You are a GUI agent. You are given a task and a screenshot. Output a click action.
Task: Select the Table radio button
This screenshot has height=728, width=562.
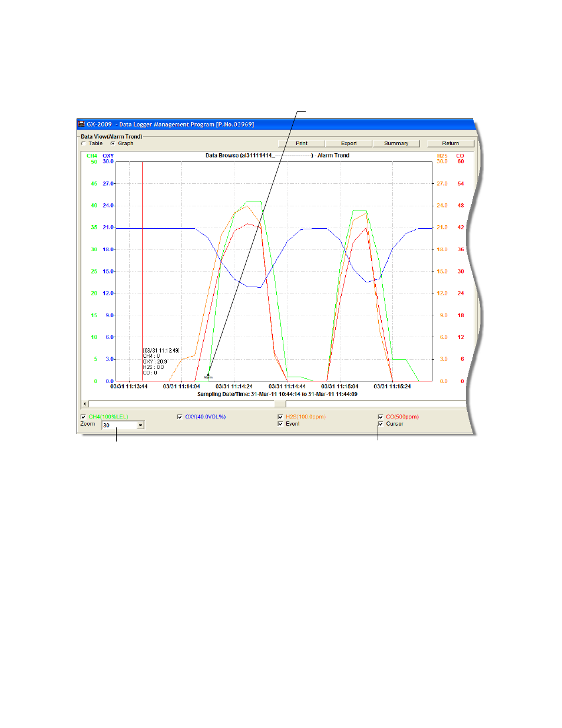point(84,143)
